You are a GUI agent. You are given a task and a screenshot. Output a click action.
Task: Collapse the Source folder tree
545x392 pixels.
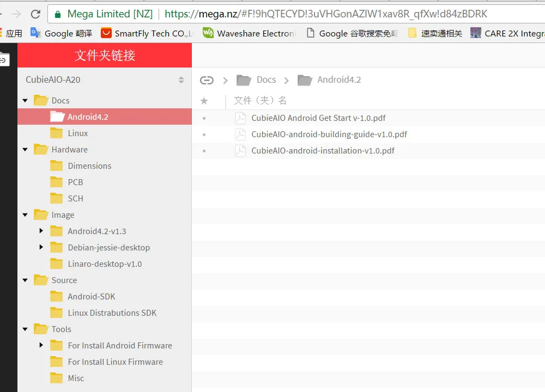click(x=25, y=280)
